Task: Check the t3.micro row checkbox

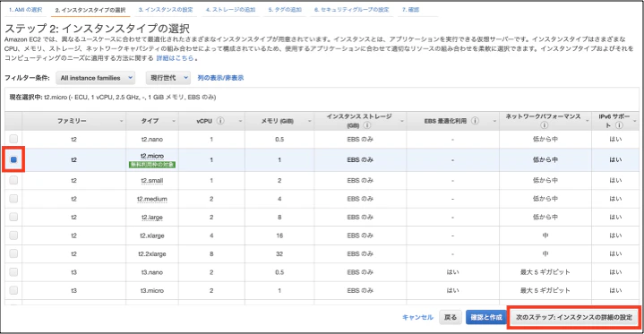Action: click(13, 290)
